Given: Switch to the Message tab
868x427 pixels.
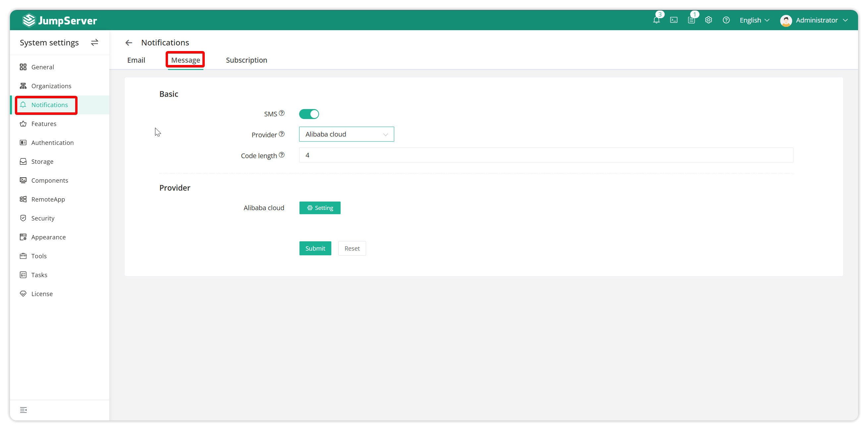Looking at the screenshot, I should coord(185,60).
